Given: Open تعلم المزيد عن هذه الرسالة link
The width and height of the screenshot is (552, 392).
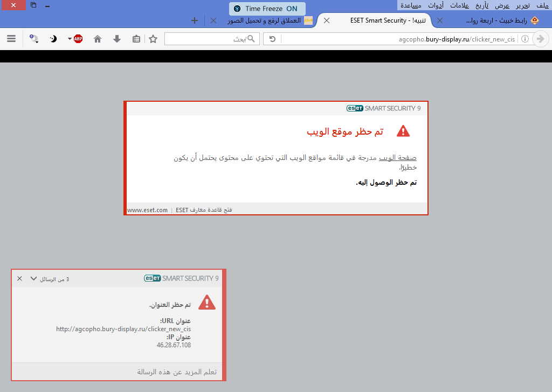Looking at the screenshot, I should (177, 372).
